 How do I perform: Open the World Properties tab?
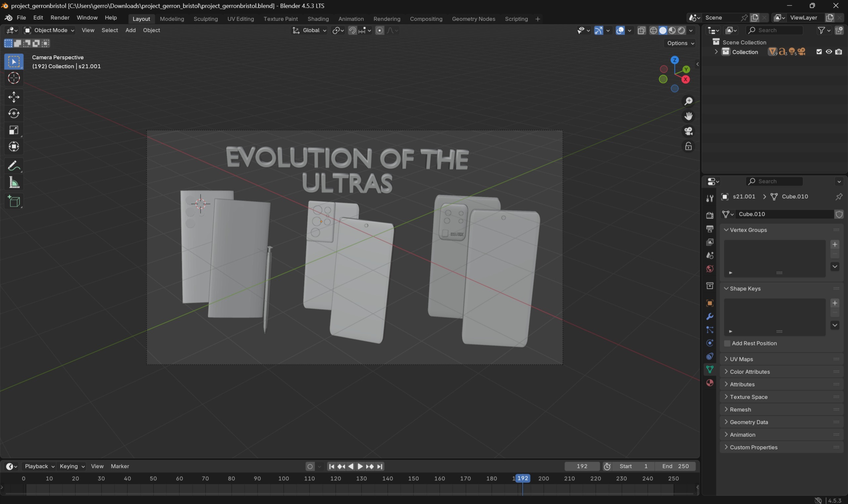[710, 269]
